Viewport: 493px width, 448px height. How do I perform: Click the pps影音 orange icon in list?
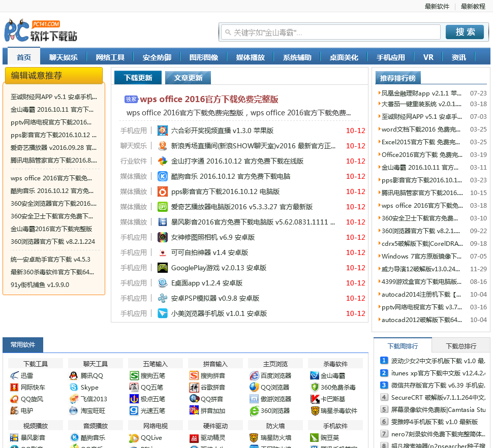(x=163, y=191)
